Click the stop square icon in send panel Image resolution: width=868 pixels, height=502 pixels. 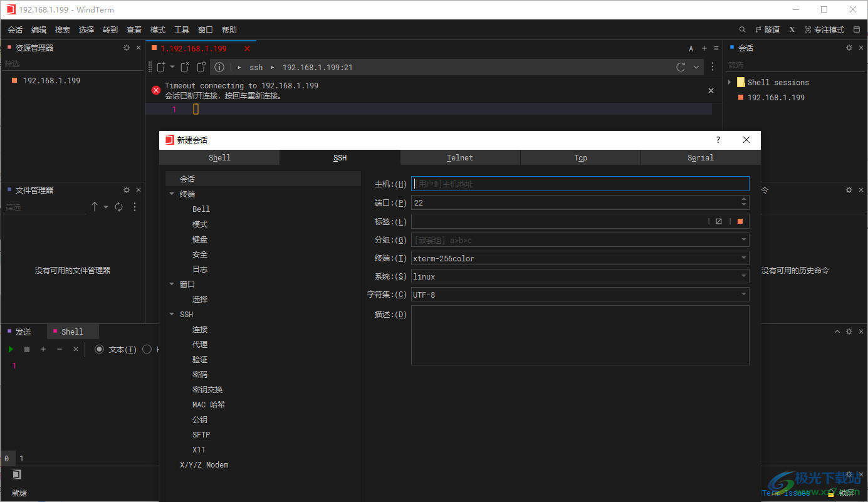tap(26, 349)
